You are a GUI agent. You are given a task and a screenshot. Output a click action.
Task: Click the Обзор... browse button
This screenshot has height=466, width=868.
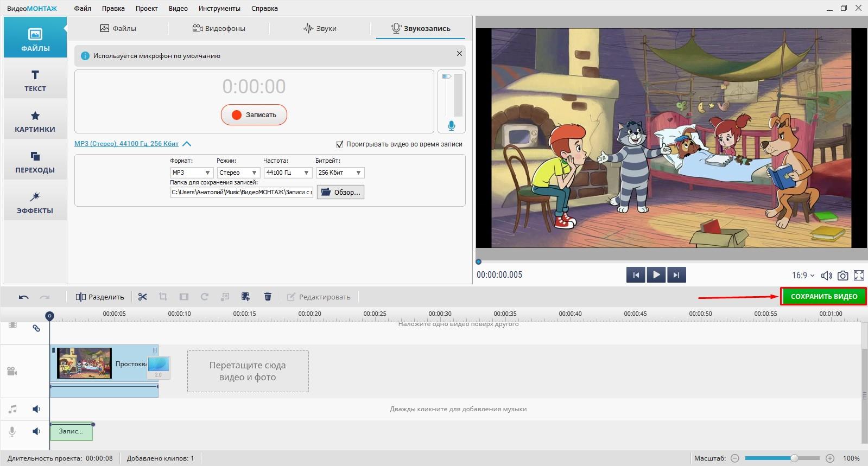click(x=340, y=192)
